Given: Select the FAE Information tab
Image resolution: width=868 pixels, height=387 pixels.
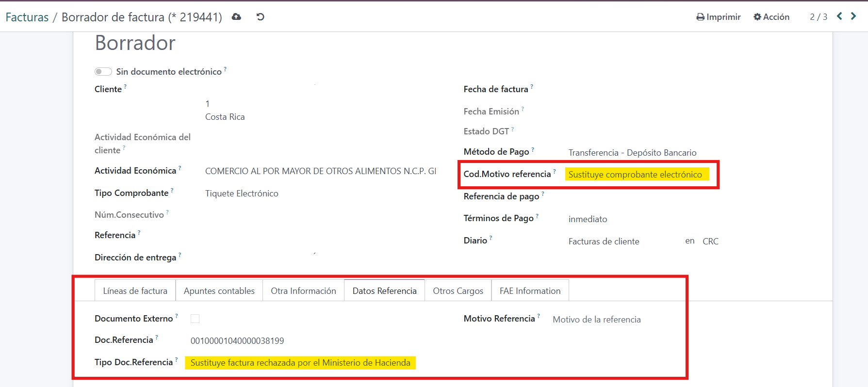Looking at the screenshot, I should pos(530,291).
